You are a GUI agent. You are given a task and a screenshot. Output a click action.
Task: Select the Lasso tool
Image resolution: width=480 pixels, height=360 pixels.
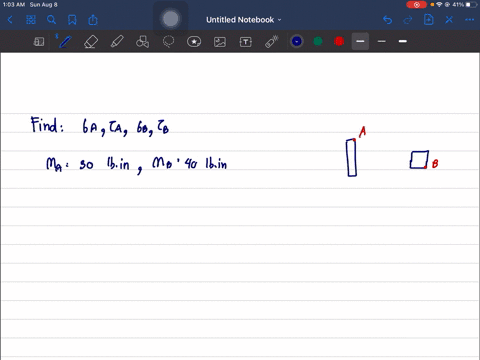point(168,42)
